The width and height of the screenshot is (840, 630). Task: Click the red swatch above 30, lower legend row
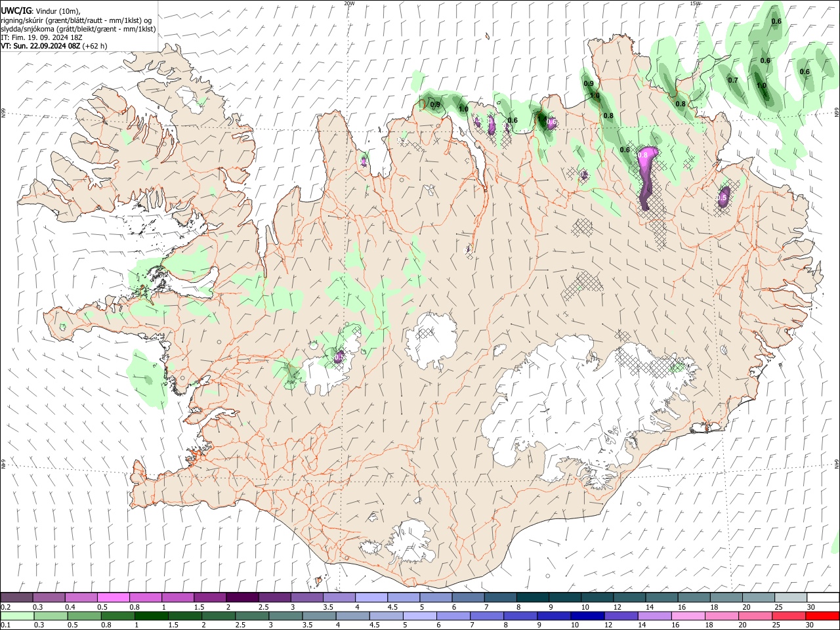822,616
